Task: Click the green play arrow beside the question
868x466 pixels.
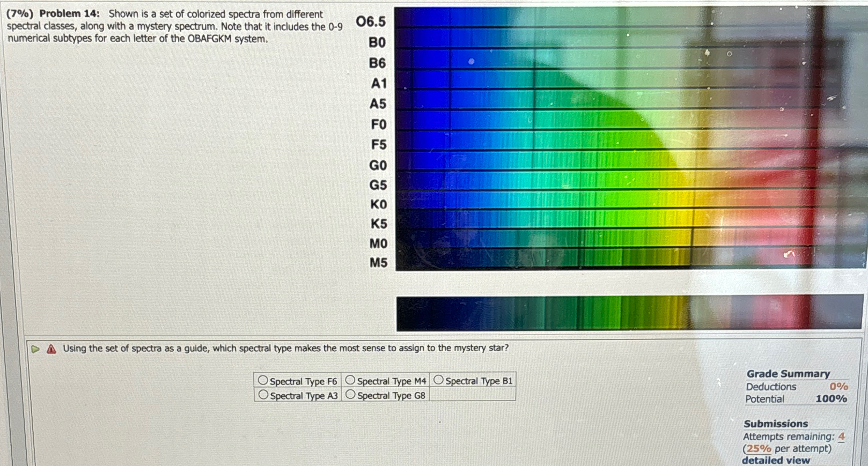Action: pyautogui.click(x=35, y=349)
